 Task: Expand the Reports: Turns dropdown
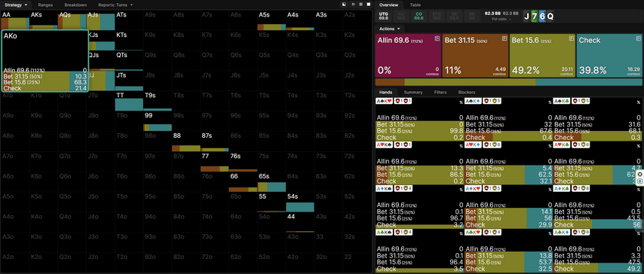[x=115, y=5]
